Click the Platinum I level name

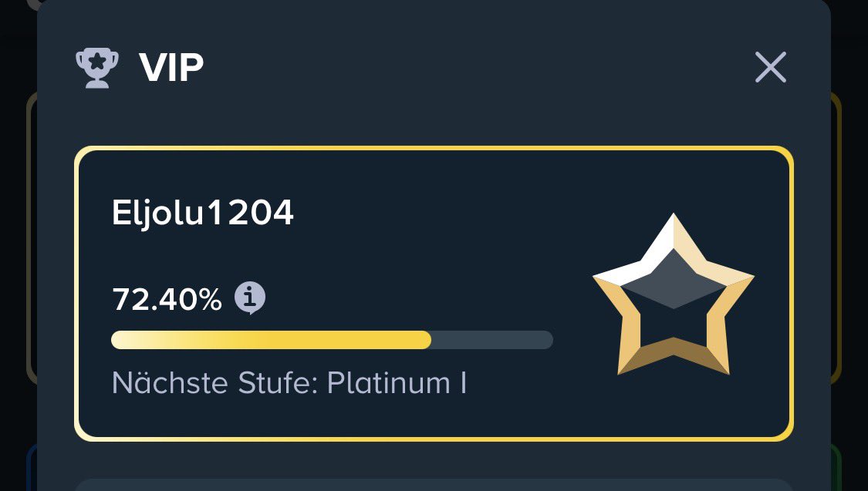pos(397,382)
